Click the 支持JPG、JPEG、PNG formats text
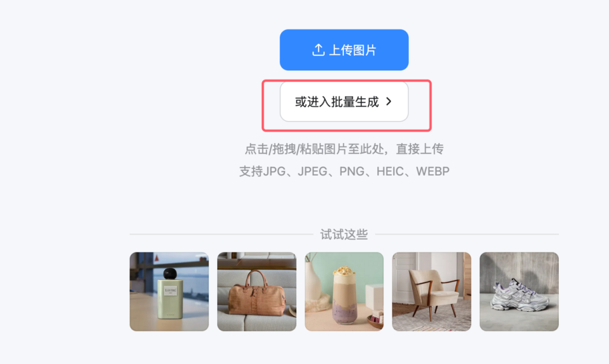The width and height of the screenshot is (609, 364). (302, 171)
